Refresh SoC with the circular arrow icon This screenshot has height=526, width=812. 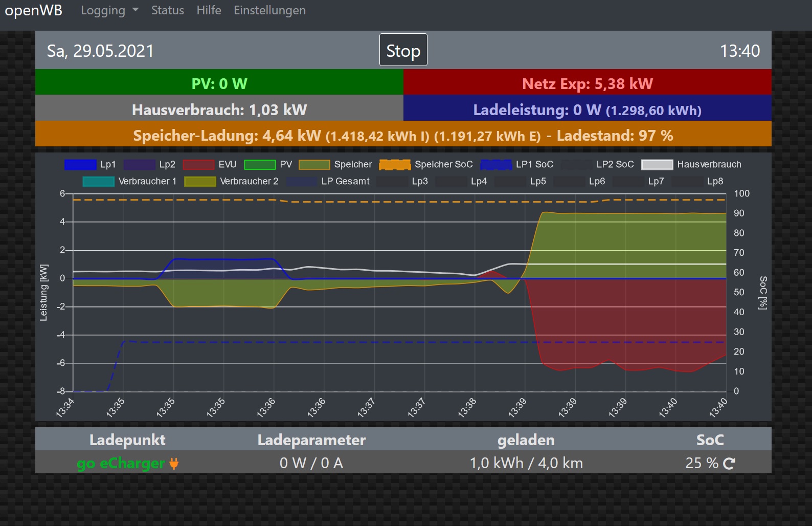click(729, 464)
